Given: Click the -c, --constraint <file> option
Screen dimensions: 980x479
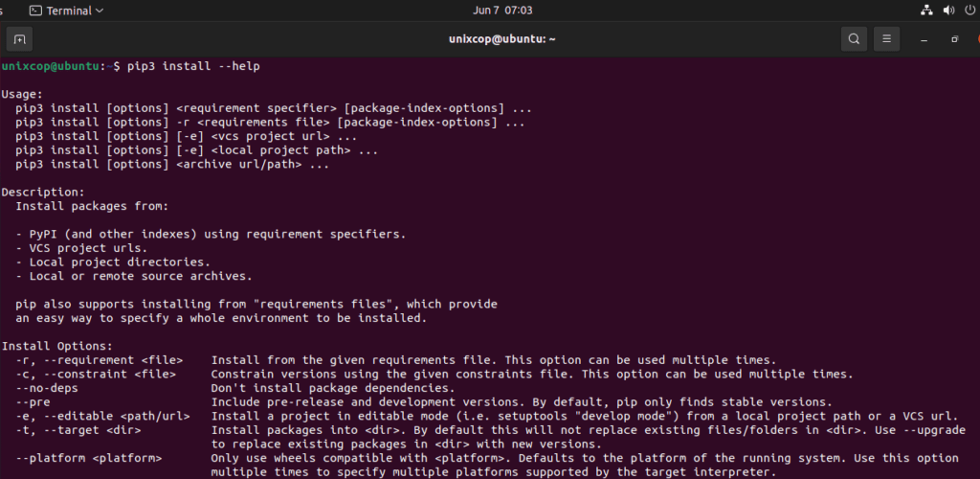Looking at the screenshot, I should tap(96, 374).
